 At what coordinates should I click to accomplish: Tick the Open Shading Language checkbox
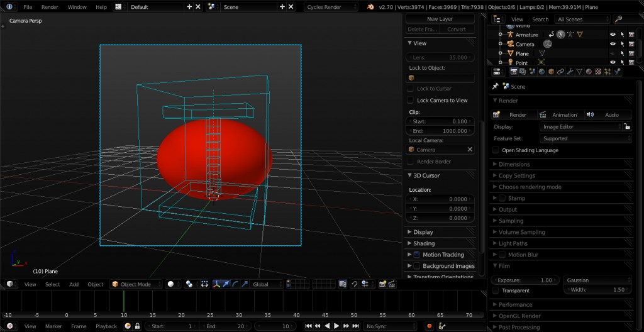click(496, 150)
